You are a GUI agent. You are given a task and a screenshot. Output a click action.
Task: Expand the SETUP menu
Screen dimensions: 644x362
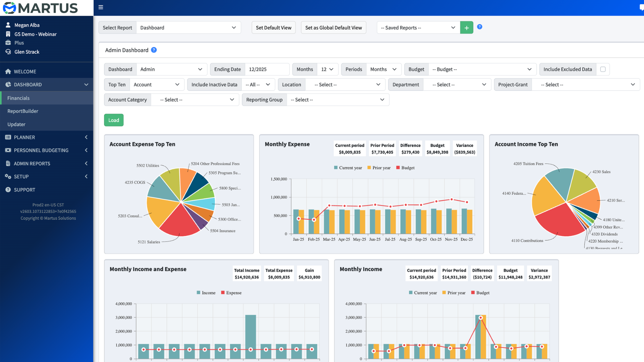(47, 176)
